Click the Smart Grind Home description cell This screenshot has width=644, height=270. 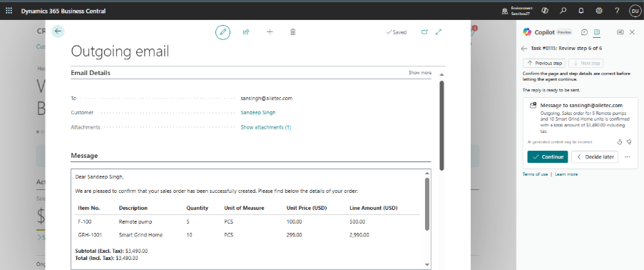[140, 235]
